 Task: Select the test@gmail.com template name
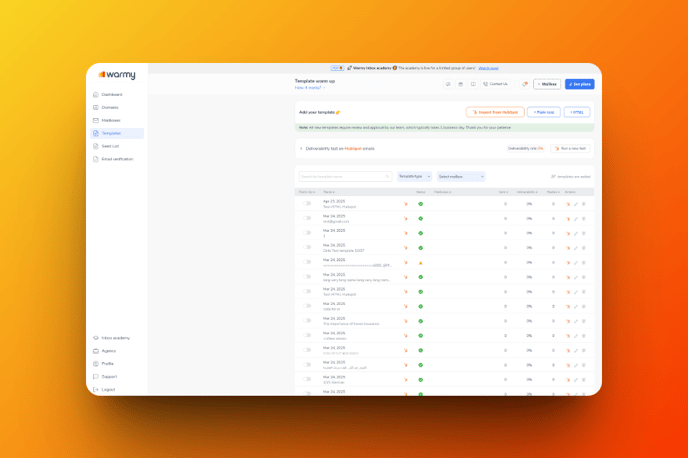point(336,222)
